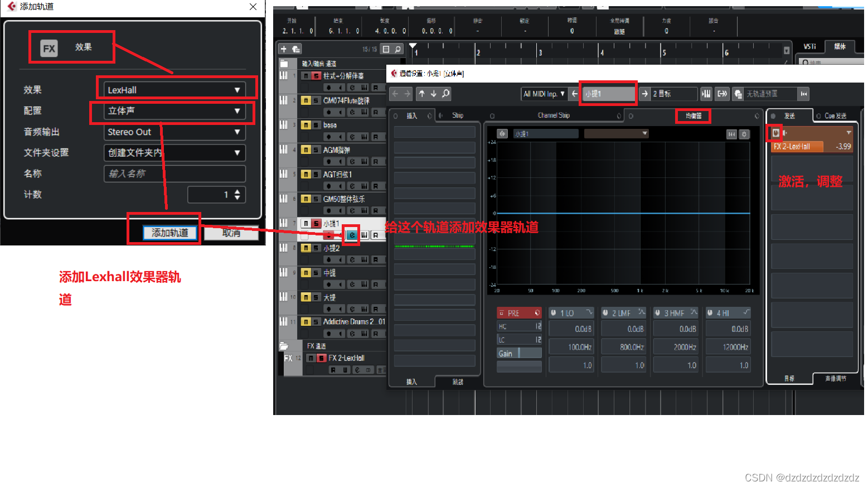Open track visibility configuration icon
868x487 pixels.
[x=386, y=49]
